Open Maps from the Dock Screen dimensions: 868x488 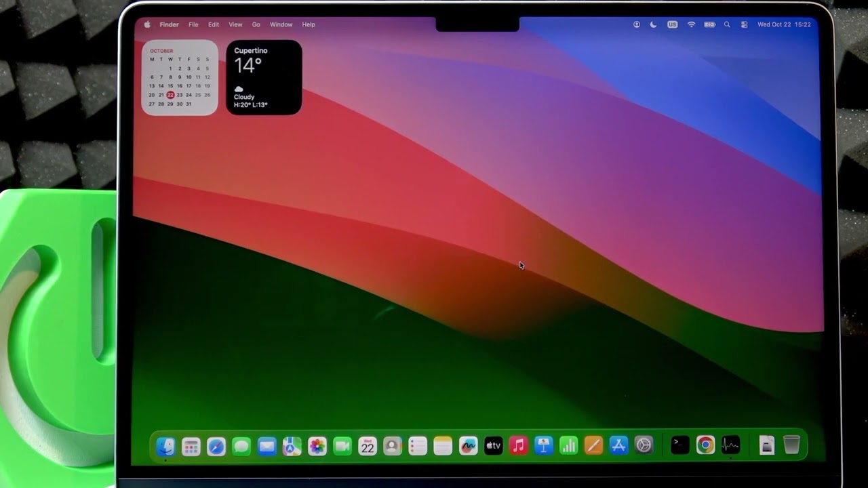pos(292,446)
